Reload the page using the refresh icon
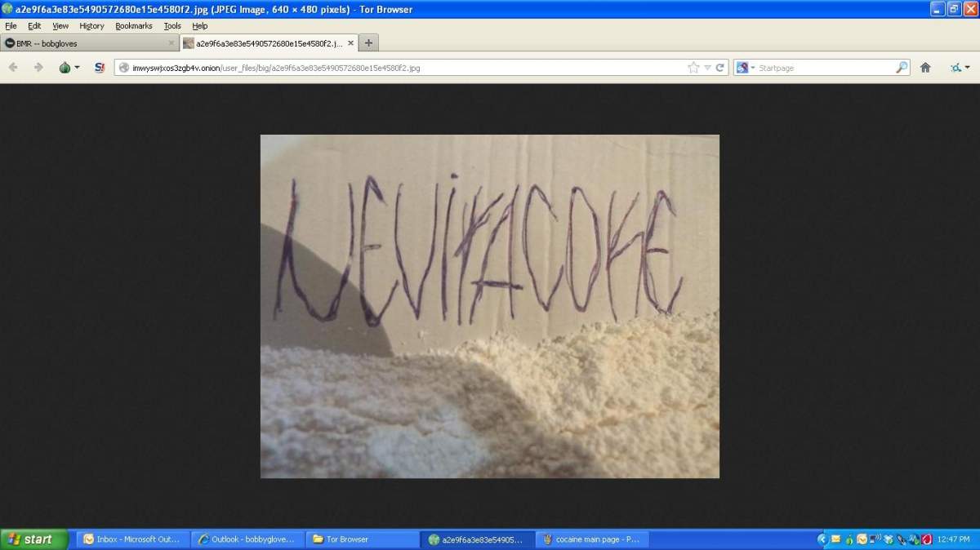Viewport: 980px width, 550px height. [720, 68]
